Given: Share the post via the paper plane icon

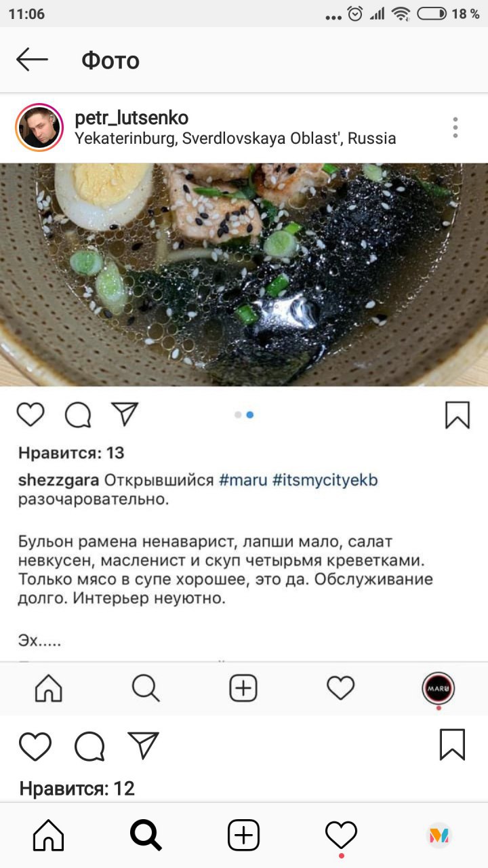Looking at the screenshot, I should click(x=125, y=414).
